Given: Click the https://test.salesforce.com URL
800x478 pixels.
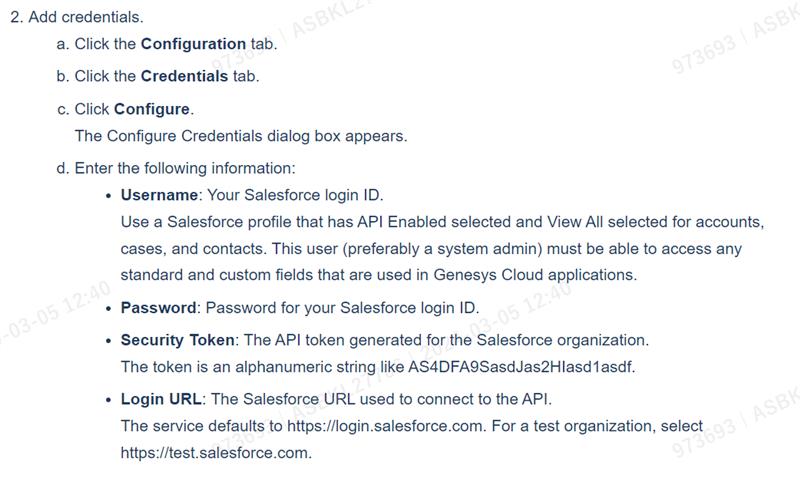Looking at the screenshot, I should (215, 452).
